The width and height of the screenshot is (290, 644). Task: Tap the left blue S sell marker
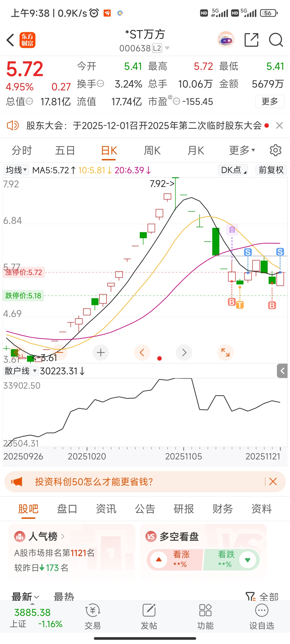click(248, 252)
